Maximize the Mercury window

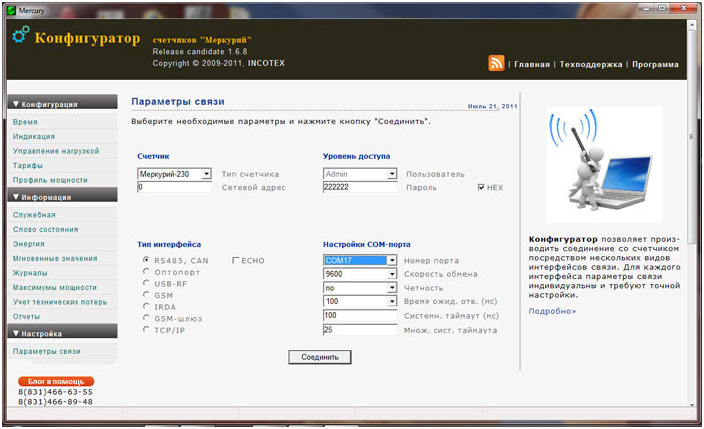[x=662, y=8]
